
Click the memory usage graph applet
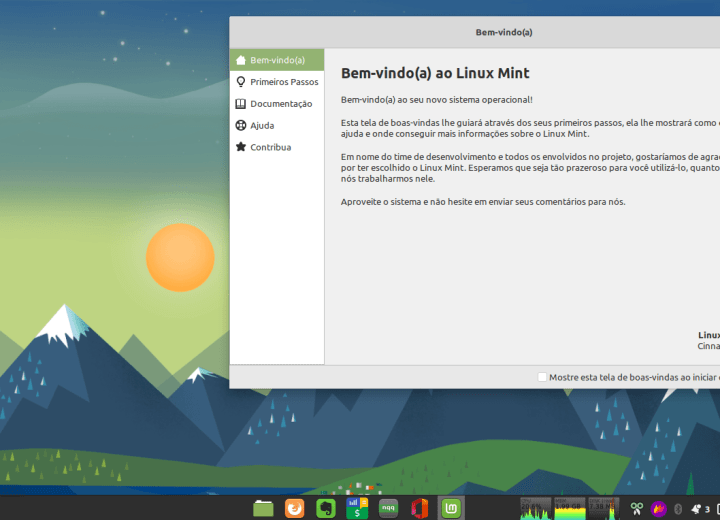tap(569, 509)
